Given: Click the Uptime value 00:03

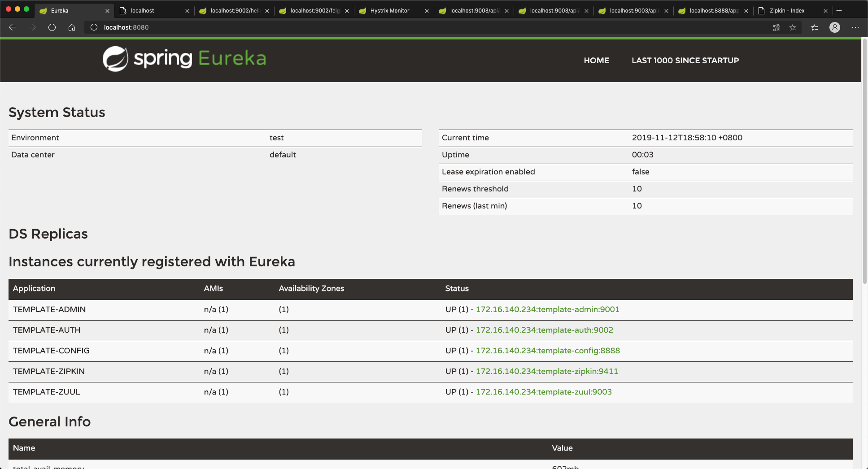Looking at the screenshot, I should (x=643, y=155).
